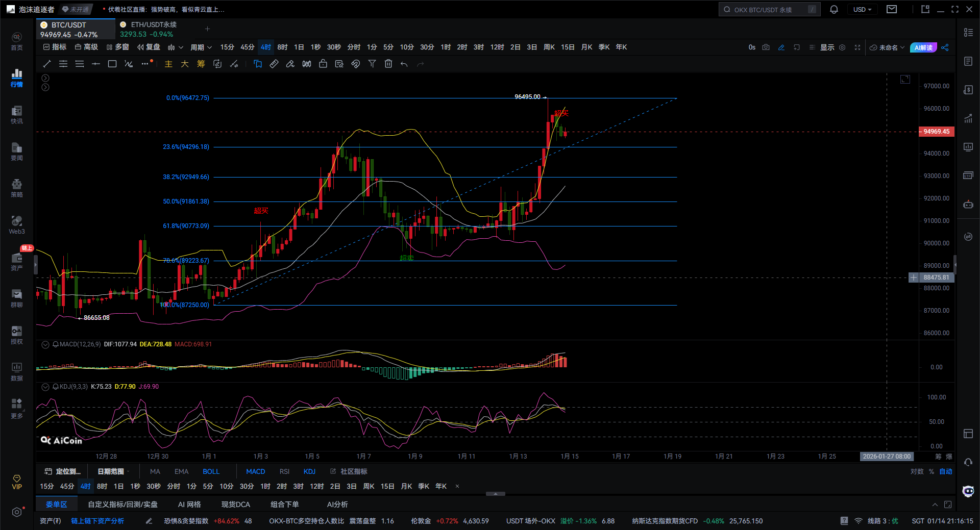Collapse the MACD indicator panel
Image resolution: width=980 pixels, height=530 pixels.
click(45, 344)
